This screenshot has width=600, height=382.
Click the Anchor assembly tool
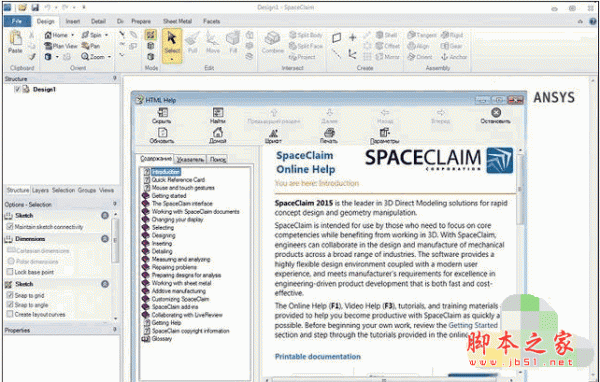point(454,57)
